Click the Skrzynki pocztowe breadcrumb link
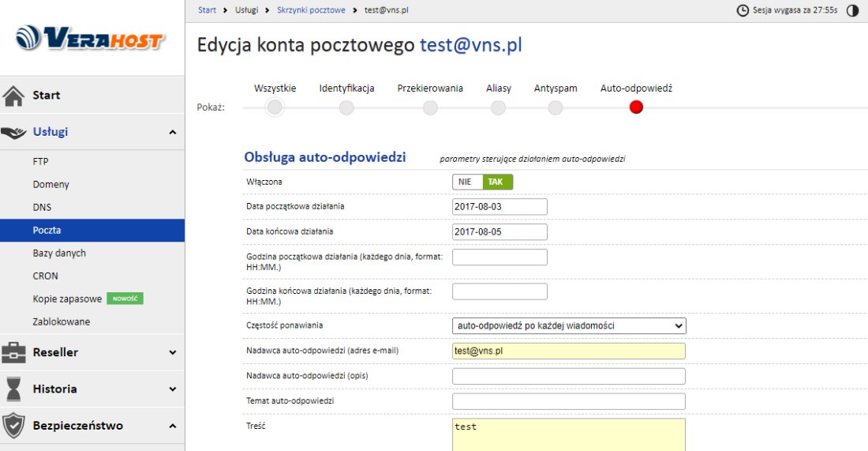The height and width of the screenshot is (451, 868). (x=311, y=10)
